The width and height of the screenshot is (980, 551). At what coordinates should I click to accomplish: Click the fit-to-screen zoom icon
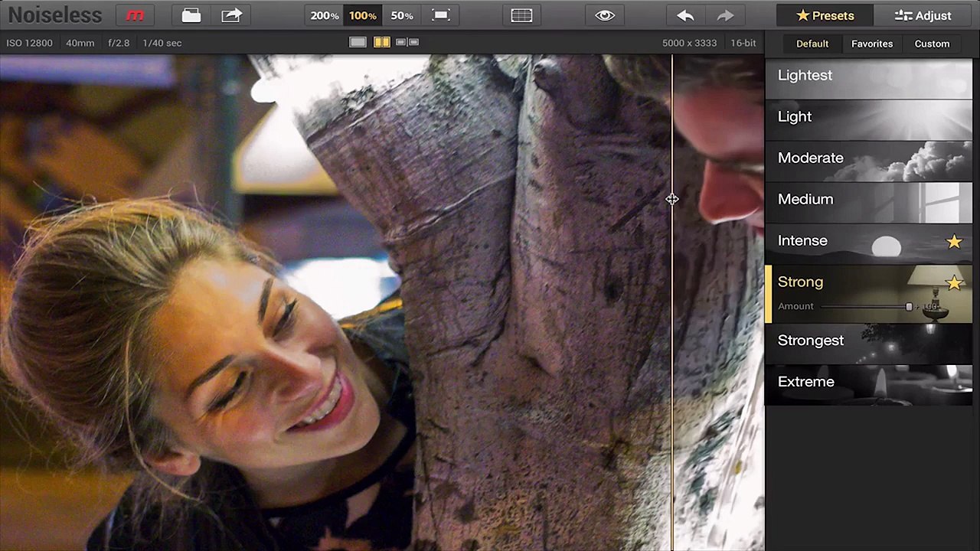click(441, 15)
